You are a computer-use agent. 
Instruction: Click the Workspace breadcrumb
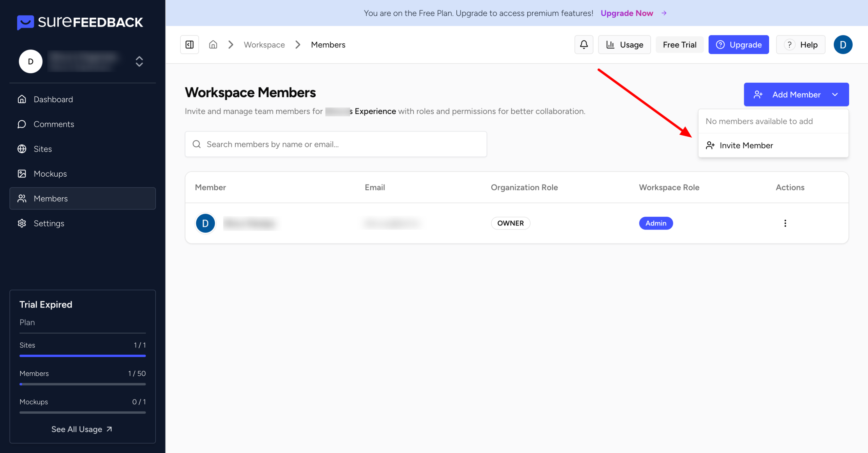point(264,45)
